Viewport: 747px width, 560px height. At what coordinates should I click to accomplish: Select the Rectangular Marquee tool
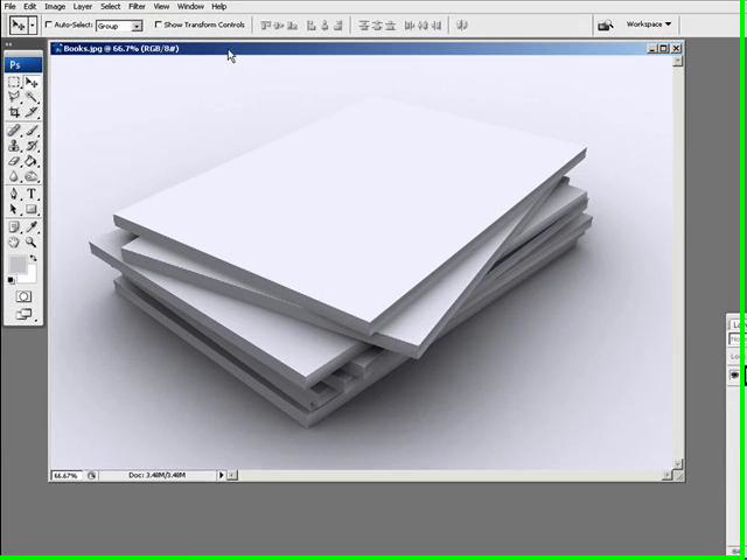click(x=14, y=82)
